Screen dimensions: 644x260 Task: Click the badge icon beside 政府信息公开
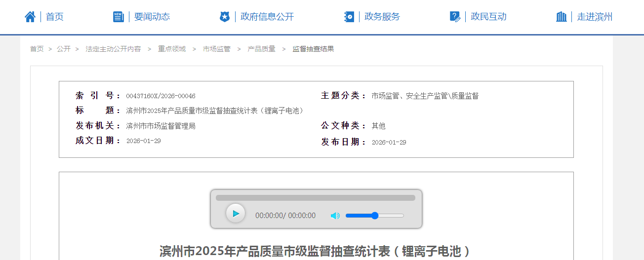coord(225,17)
